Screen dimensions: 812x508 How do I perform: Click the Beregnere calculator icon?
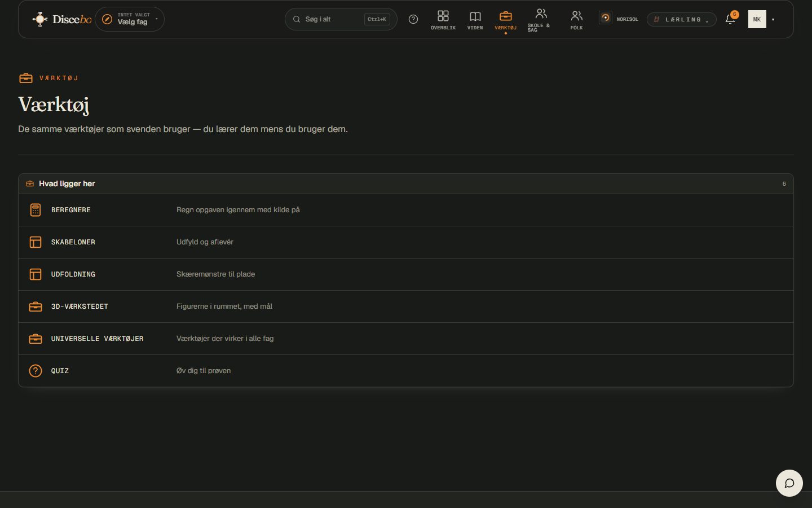36,210
